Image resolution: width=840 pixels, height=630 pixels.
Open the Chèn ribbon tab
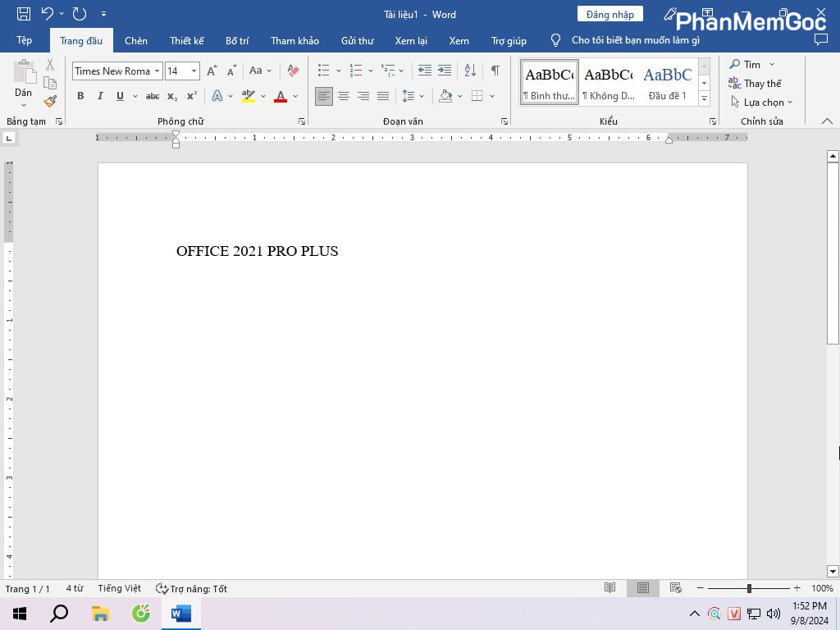pos(136,40)
